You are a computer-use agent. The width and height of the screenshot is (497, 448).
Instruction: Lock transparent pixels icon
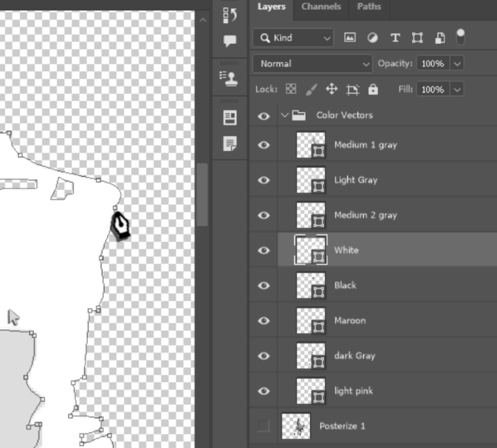[291, 89]
